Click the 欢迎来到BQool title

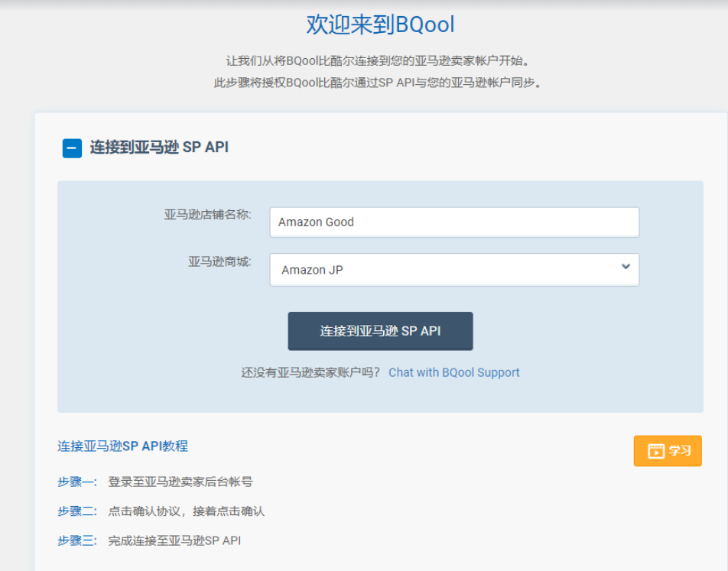click(380, 24)
